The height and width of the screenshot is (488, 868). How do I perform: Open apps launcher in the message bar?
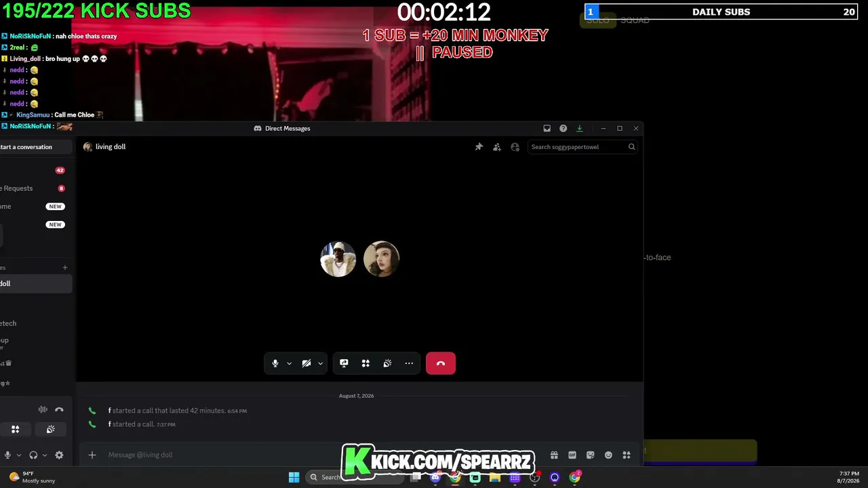[627, 455]
